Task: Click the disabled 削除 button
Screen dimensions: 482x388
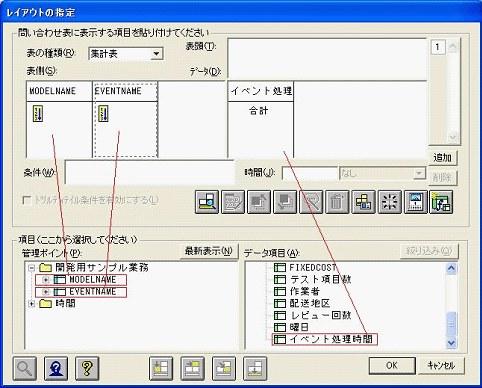Action: pyautogui.click(x=443, y=178)
